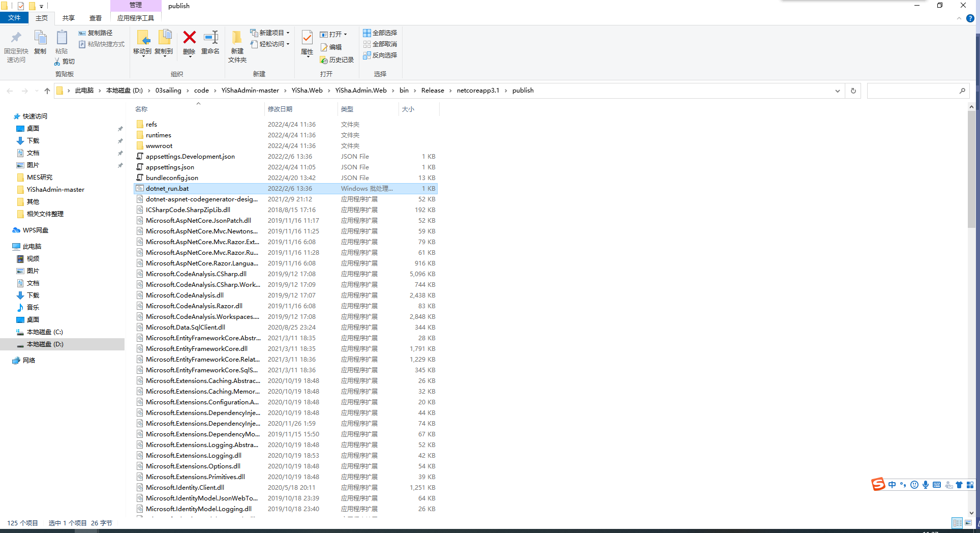Click 03sailing in the address breadcrumb
Screen dimensions: 980x533
(168, 91)
